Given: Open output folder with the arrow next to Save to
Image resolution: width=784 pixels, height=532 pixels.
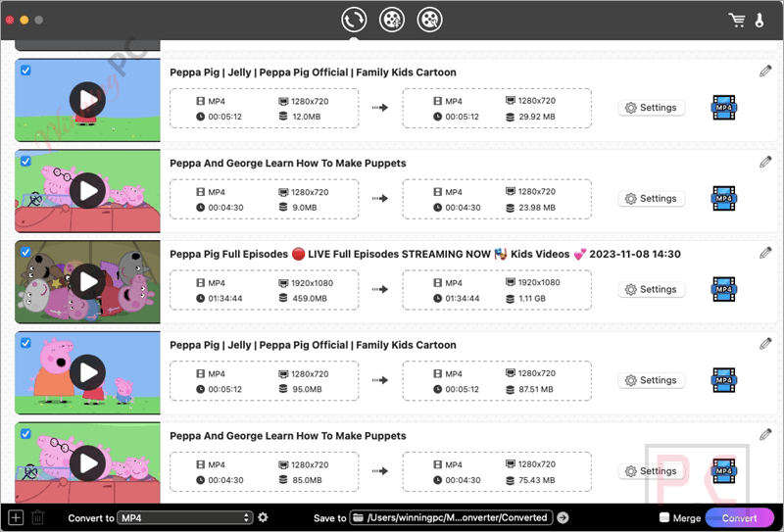Looking at the screenshot, I should pos(563,517).
